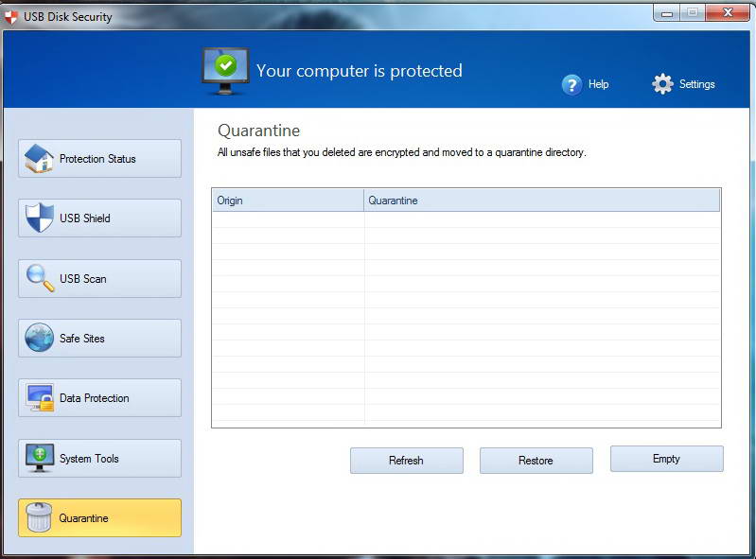This screenshot has width=756, height=559.
Task: Sort by the Quarantine column header
Action: click(x=542, y=200)
